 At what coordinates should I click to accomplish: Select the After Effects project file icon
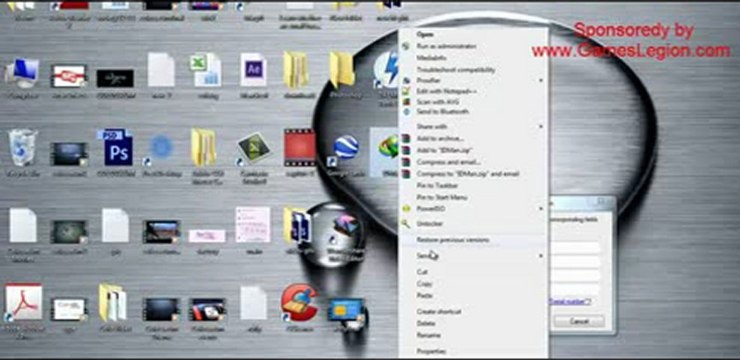point(253,70)
